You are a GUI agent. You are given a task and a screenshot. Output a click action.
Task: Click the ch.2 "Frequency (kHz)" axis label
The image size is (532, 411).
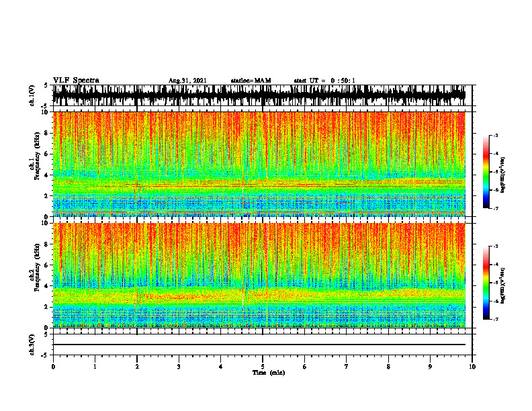click(38, 267)
